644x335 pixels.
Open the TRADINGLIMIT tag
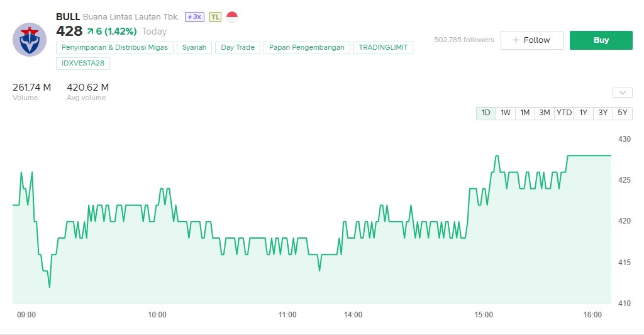383,48
